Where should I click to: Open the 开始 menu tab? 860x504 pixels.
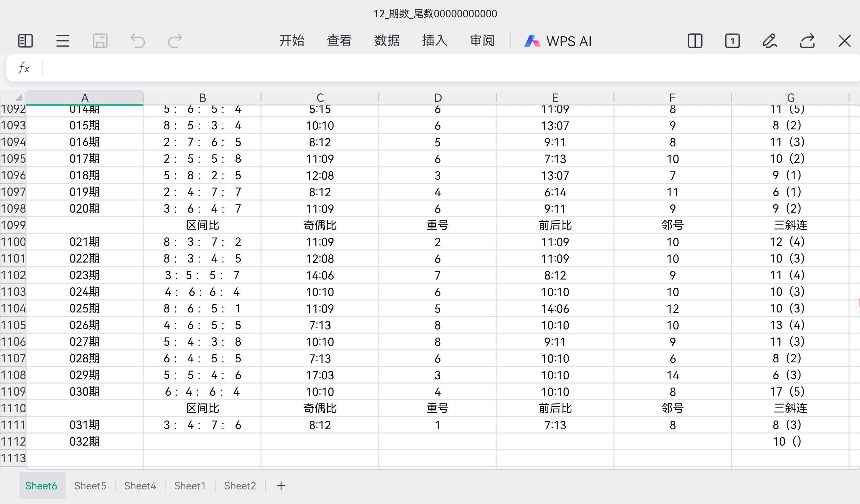pos(291,40)
